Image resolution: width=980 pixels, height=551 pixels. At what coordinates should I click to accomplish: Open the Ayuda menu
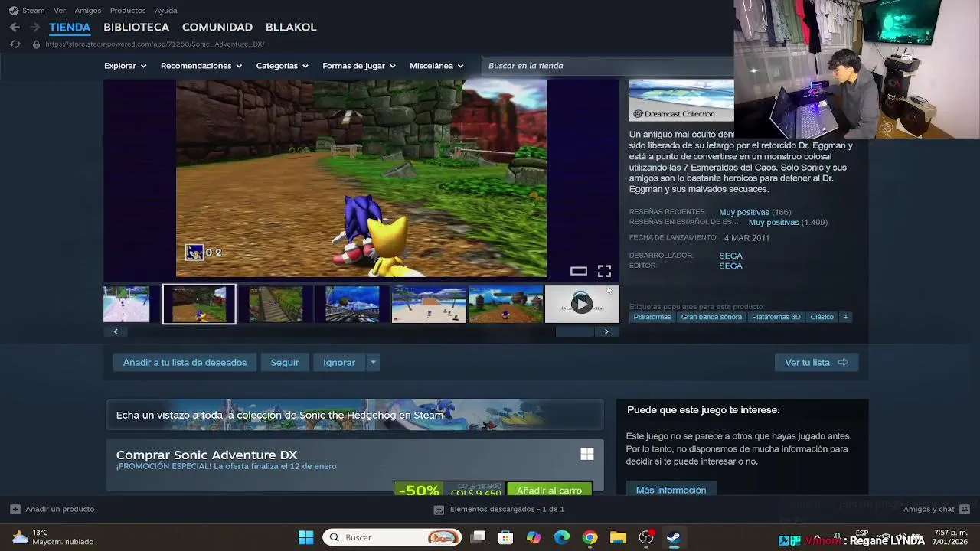pyautogui.click(x=166, y=11)
